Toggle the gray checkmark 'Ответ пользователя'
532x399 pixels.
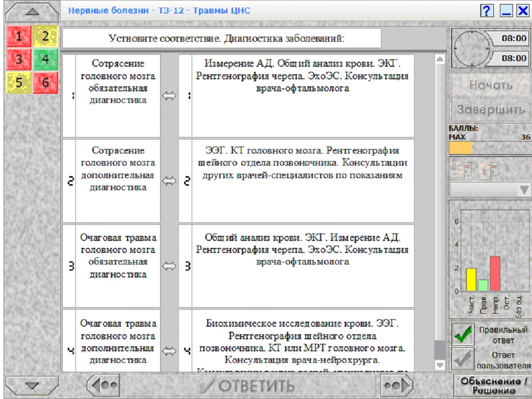tap(463, 359)
